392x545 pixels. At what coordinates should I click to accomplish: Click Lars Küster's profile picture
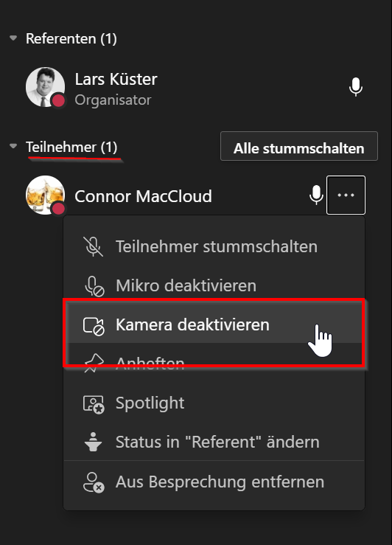pos(45,87)
